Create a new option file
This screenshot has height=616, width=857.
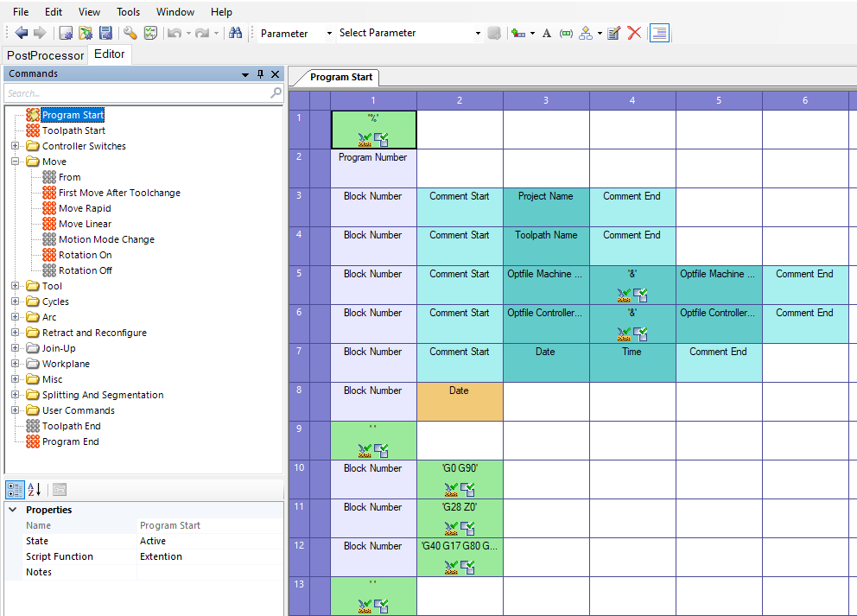66,33
